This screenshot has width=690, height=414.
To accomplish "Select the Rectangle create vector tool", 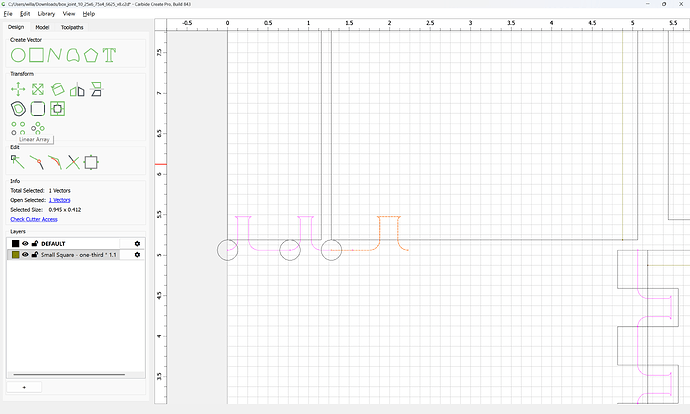I will click(x=37, y=55).
